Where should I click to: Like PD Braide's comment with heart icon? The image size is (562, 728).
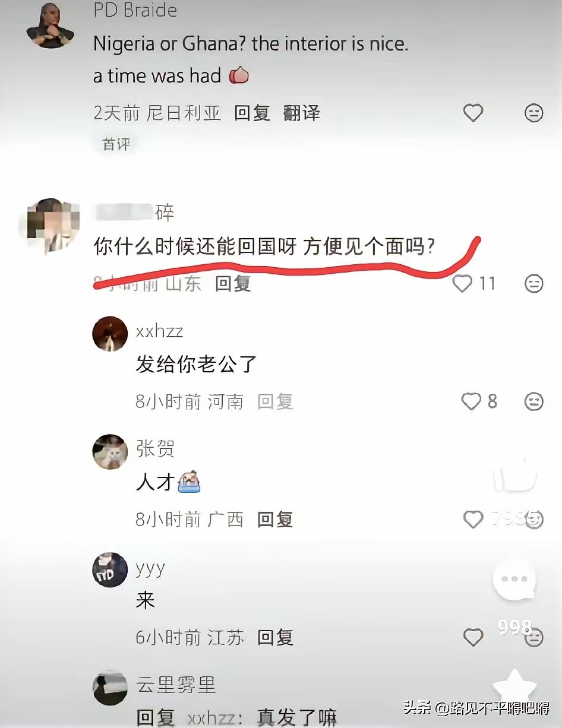473,113
